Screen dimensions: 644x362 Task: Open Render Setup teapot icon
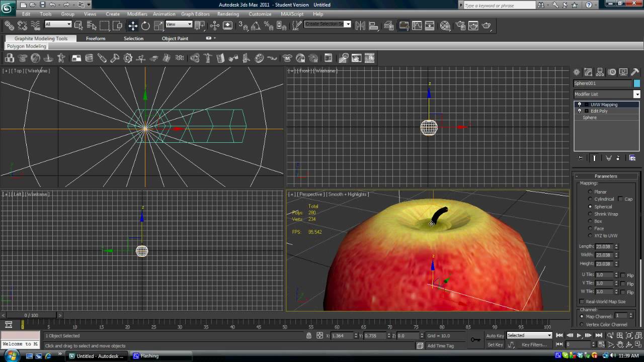(461, 26)
